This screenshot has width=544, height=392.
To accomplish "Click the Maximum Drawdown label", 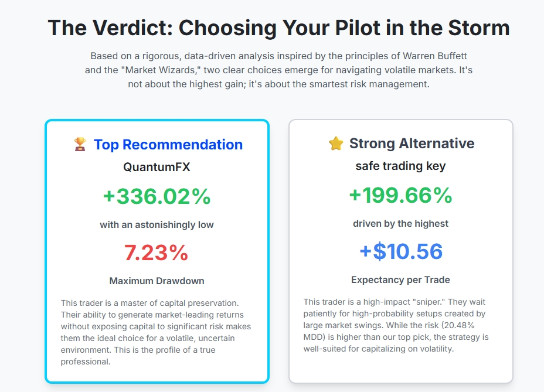I will [157, 281].
